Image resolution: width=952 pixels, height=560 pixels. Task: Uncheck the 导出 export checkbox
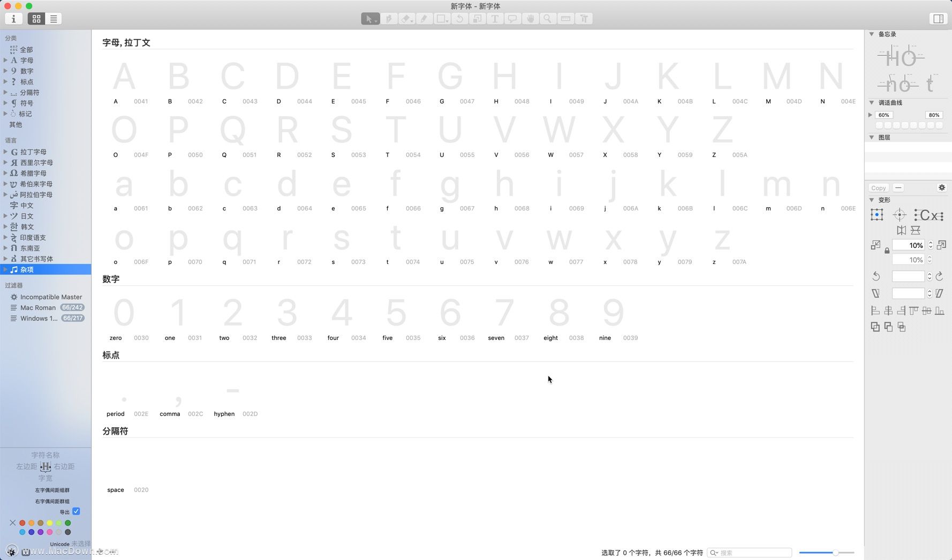76,511
